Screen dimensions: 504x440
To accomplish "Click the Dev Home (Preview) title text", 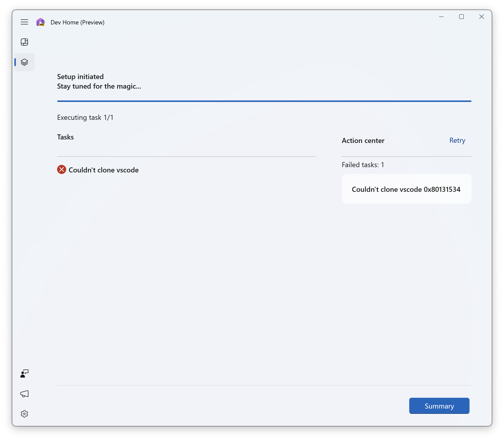I will [77, 22].
